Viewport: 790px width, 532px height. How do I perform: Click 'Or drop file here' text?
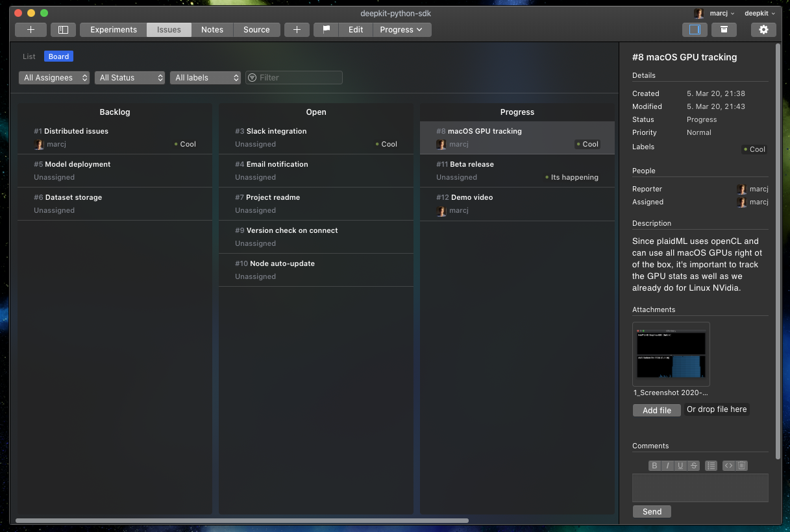coord(717,409)
